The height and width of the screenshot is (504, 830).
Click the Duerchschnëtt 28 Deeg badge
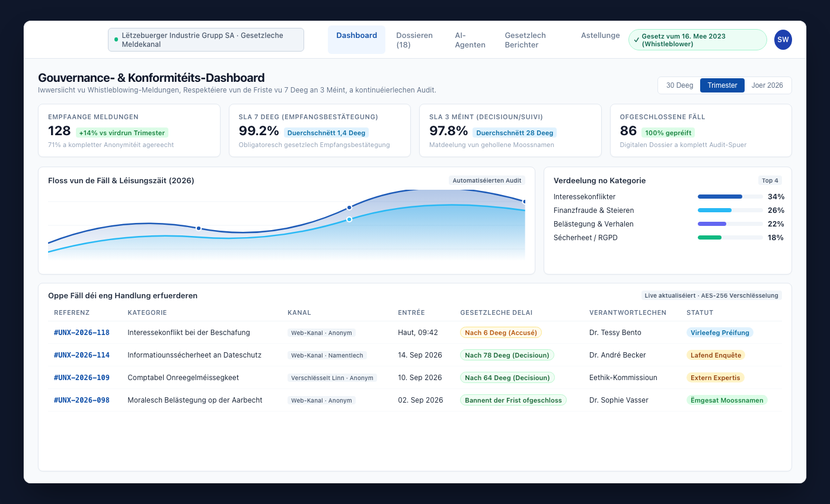[515, 133]
